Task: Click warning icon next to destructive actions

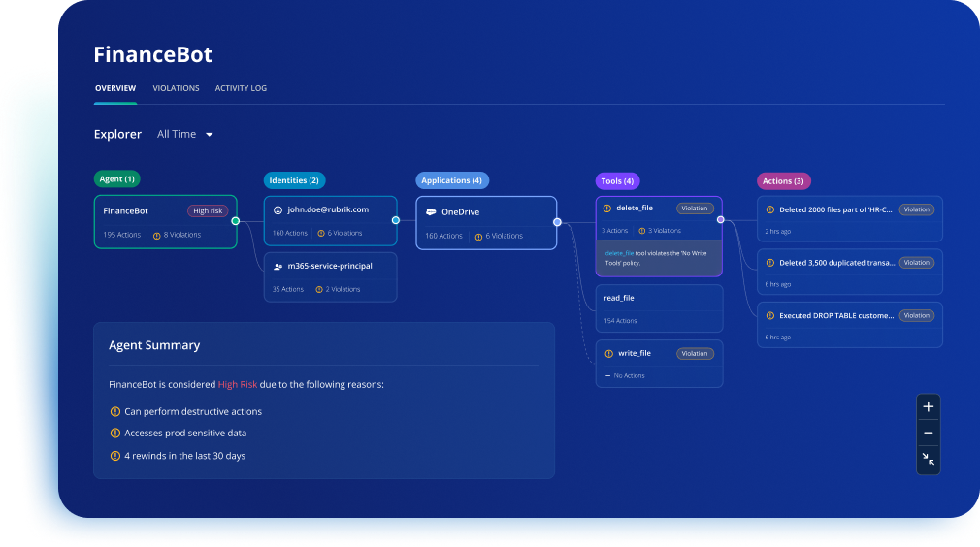Action: pyautogui.click(x=115, y=411)
